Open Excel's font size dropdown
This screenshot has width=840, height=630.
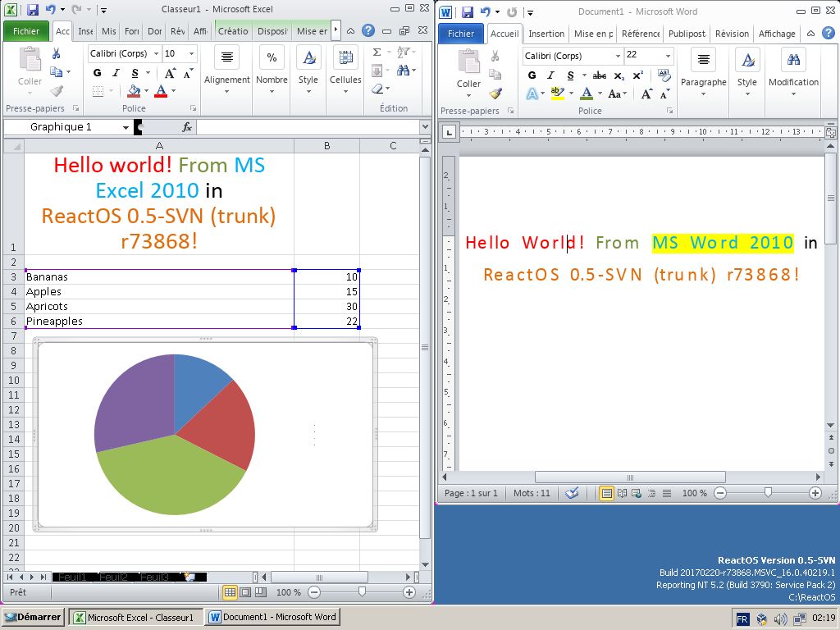[193, 53]
